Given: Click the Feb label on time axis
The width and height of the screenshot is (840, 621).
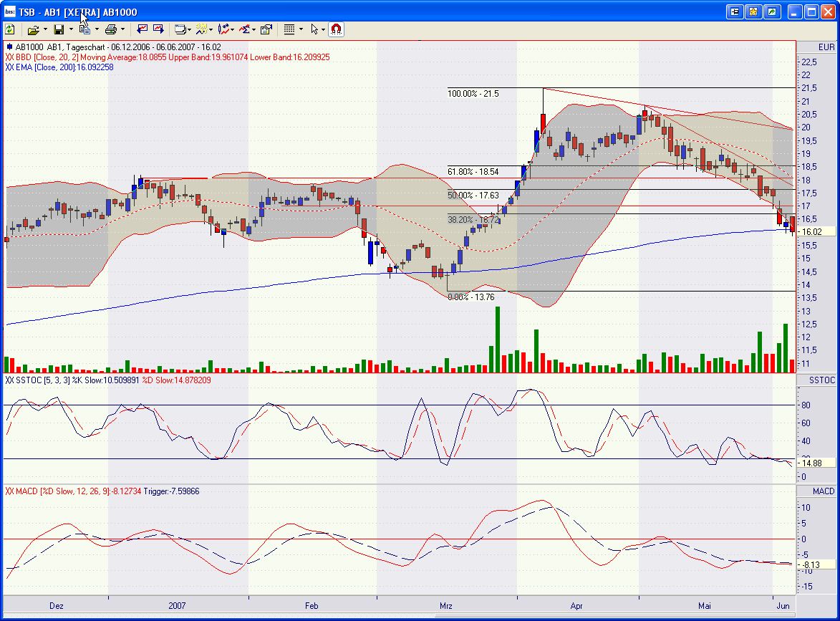Looking at the screenshot, I should click(x=312, y=605).
